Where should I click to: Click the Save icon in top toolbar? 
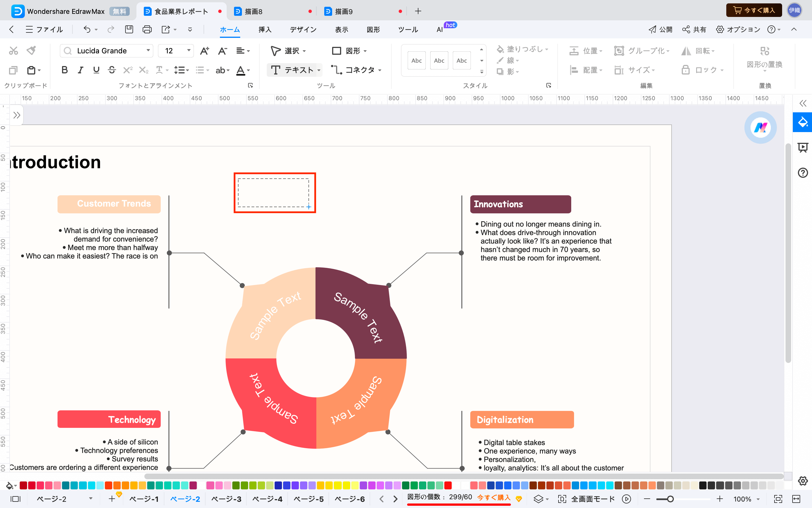129,30
